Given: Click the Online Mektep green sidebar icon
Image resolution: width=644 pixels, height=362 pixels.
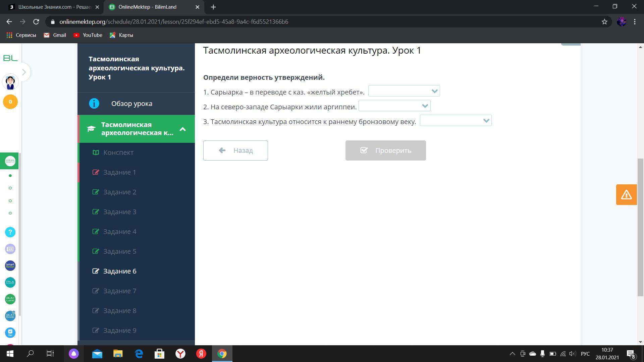Looking at the screenshot, I should point(10,161).
